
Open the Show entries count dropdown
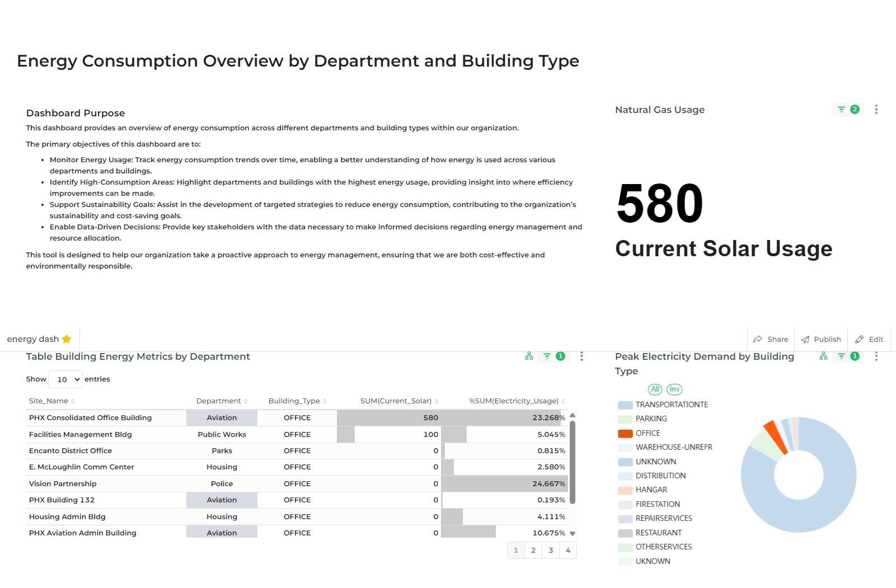[65, 379]
